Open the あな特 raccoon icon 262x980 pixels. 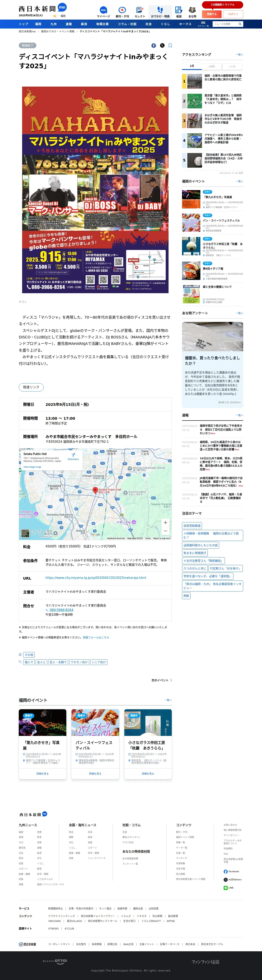pos(192,12)
